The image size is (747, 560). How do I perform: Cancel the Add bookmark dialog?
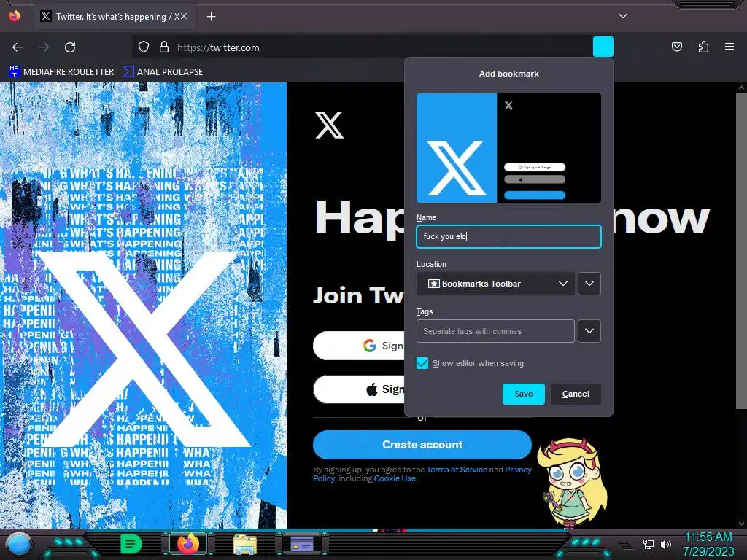(576, 394)
